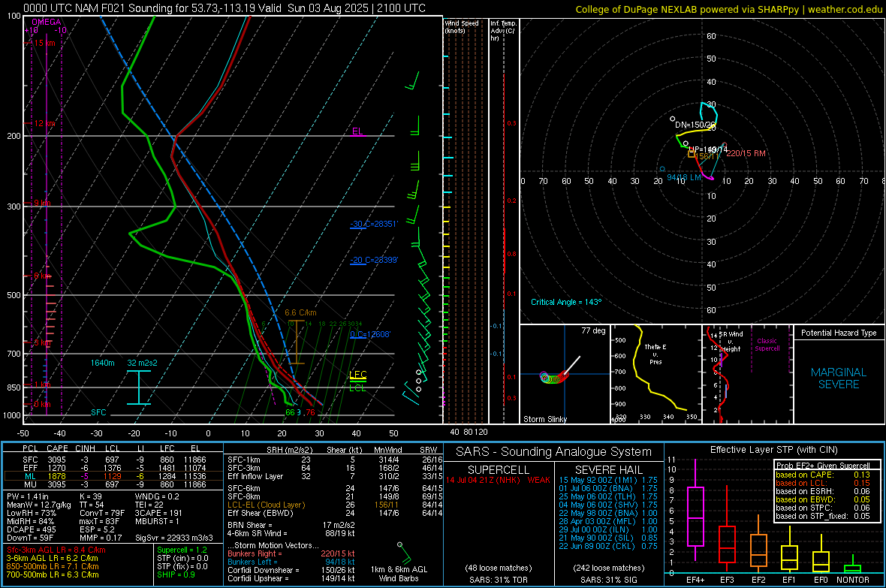The image size is (886, 588).
Task: Click the '32 m2s2' label on skew-T
Action: (143, 363)
